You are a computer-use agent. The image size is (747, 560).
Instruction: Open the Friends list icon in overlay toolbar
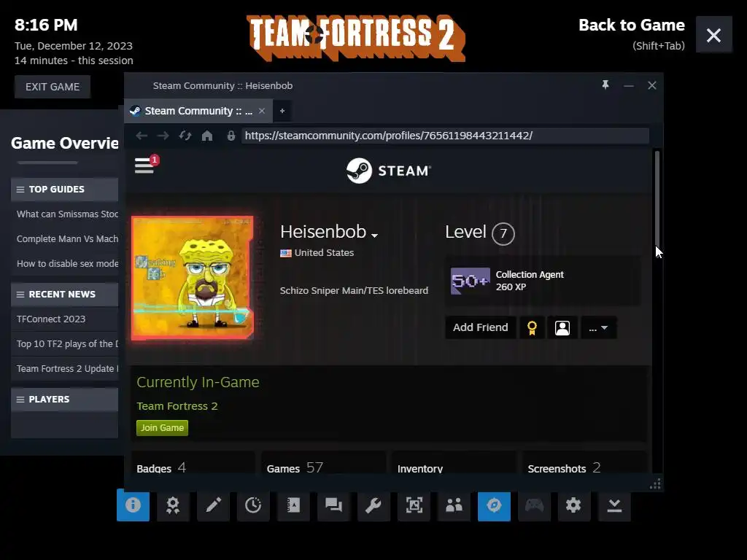pyautogui.click(x=454, y=505)
